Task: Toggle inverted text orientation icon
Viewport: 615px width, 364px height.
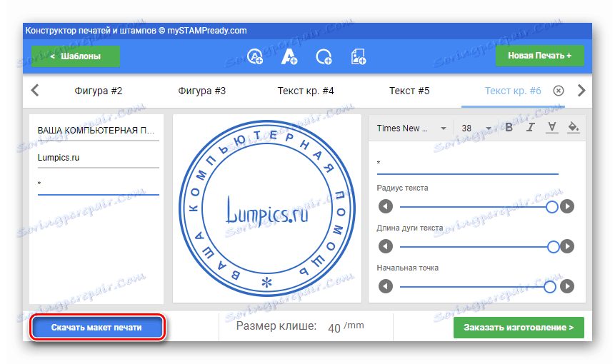Action: coord(552,127)
